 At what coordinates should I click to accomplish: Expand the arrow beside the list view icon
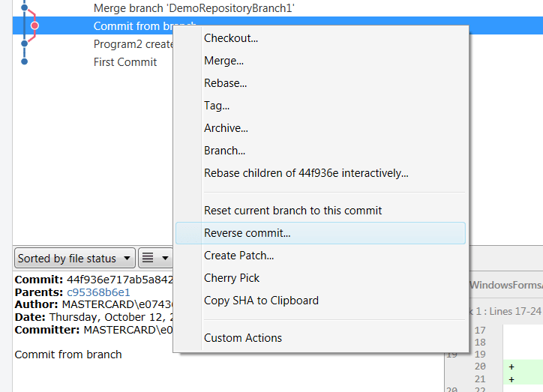(x=165, y=258)
